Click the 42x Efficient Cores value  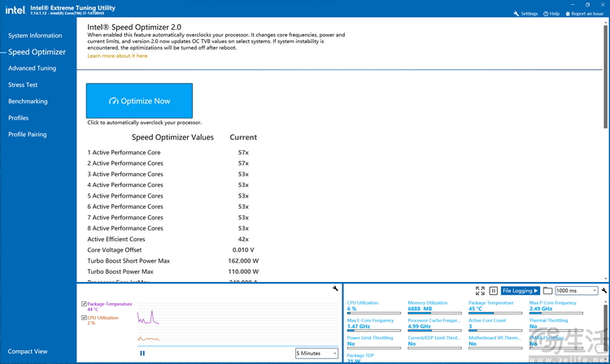243,239
